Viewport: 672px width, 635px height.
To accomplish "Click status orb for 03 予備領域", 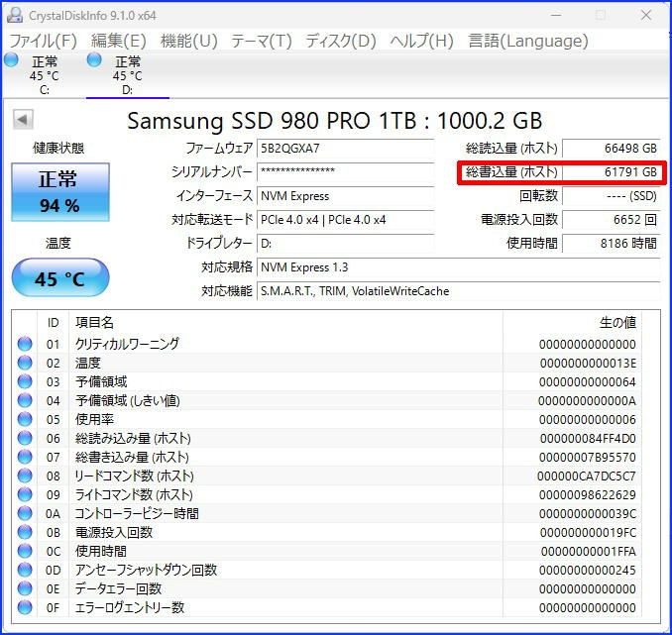I will pyautogui.click(x=25, y=381).
